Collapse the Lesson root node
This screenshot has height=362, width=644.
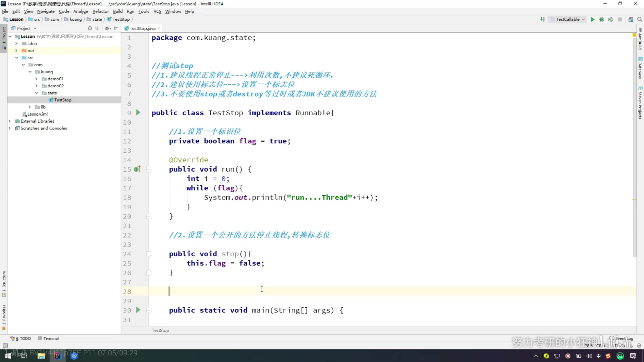[x=10, y=36]
